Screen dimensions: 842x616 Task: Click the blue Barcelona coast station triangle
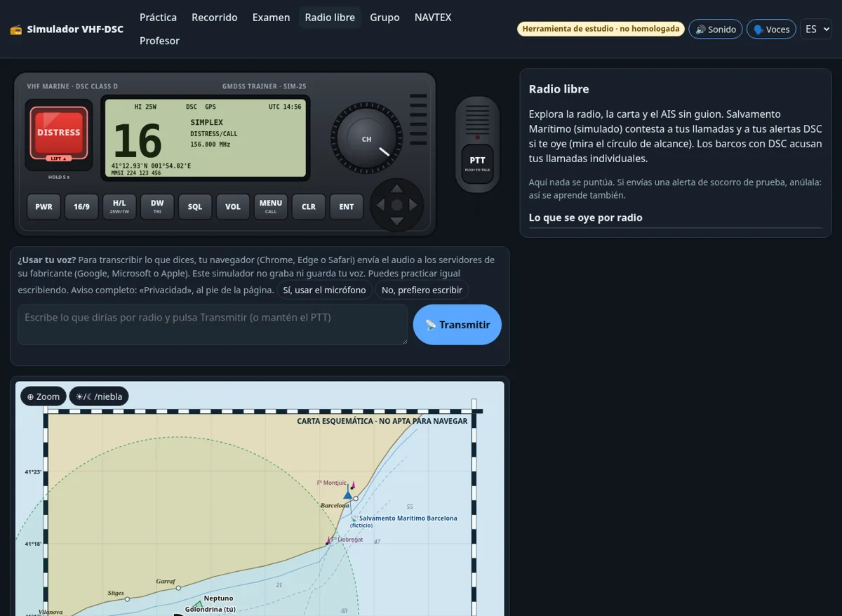click(347, 494)
